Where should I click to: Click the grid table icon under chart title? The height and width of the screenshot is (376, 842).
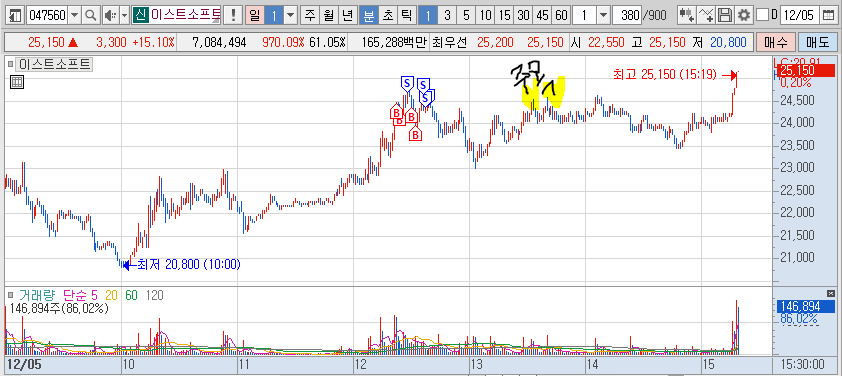[16, 82]
